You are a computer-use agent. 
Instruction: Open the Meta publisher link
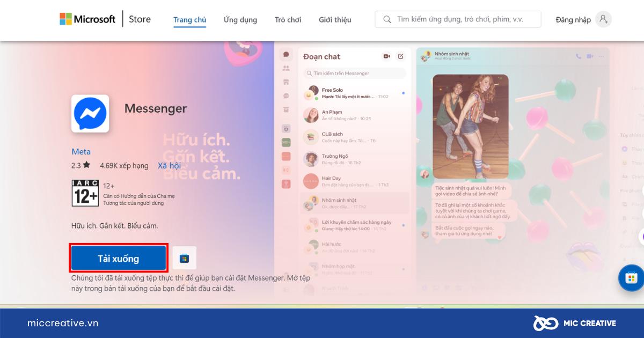point(81,152)
